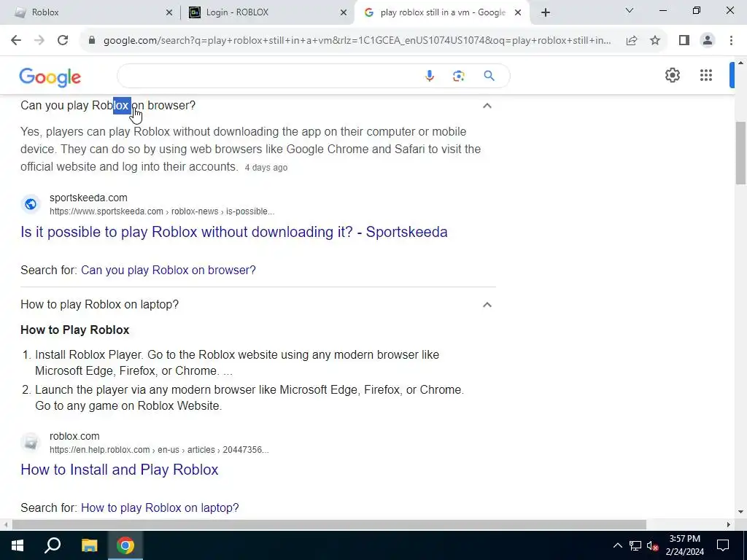
Task: View site information via the padlock icon
Action: coord(92,41)
